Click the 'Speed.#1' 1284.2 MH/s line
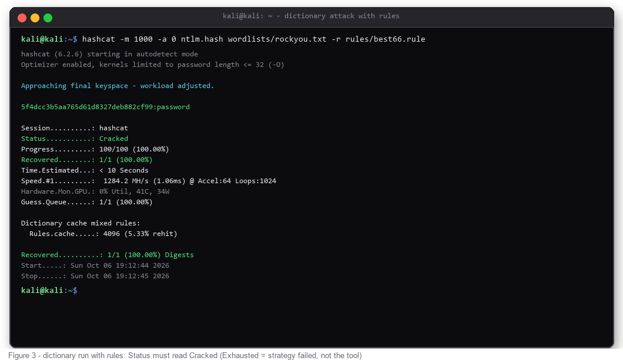This screenshot has width=623, height=364. click(149, 181)
